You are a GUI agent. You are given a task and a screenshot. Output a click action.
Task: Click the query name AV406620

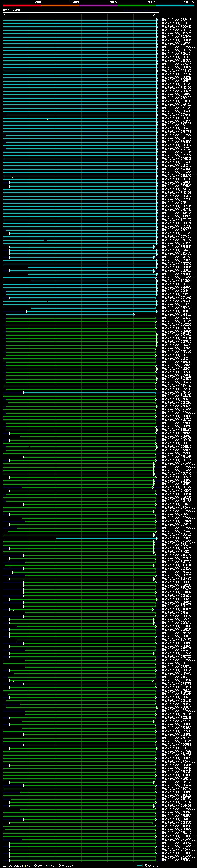11,10
